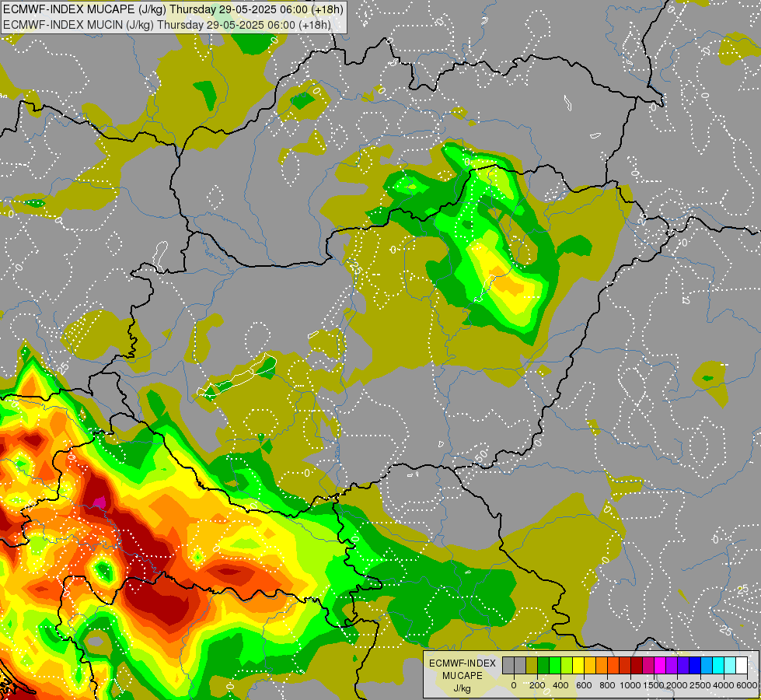
Task: Click the legend value 6000
Action: click(747, 685)
